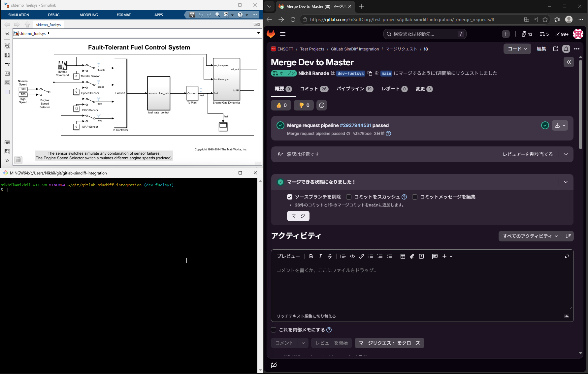Image resolution: width=588 pixels, height=374 pixels.
Task: Open the FORMAT ribbon tab
Action: pos(124,15)
